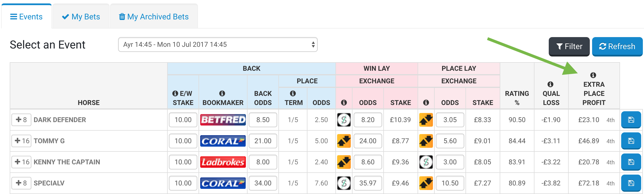Click Kenny The Captain's place lay odds field
This screenshot has height=194, width=644.
pyautogui.click(x=450, y=162)
